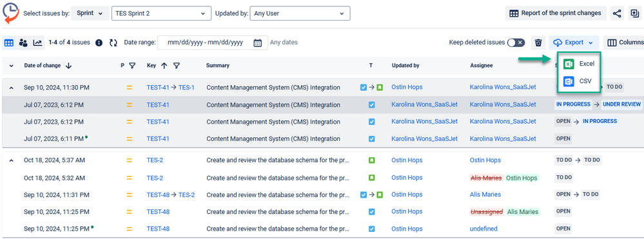This screenshot has height=239, width=644.
Task: Open the calendar icon in date range
Action: click(x=257, y=43)
